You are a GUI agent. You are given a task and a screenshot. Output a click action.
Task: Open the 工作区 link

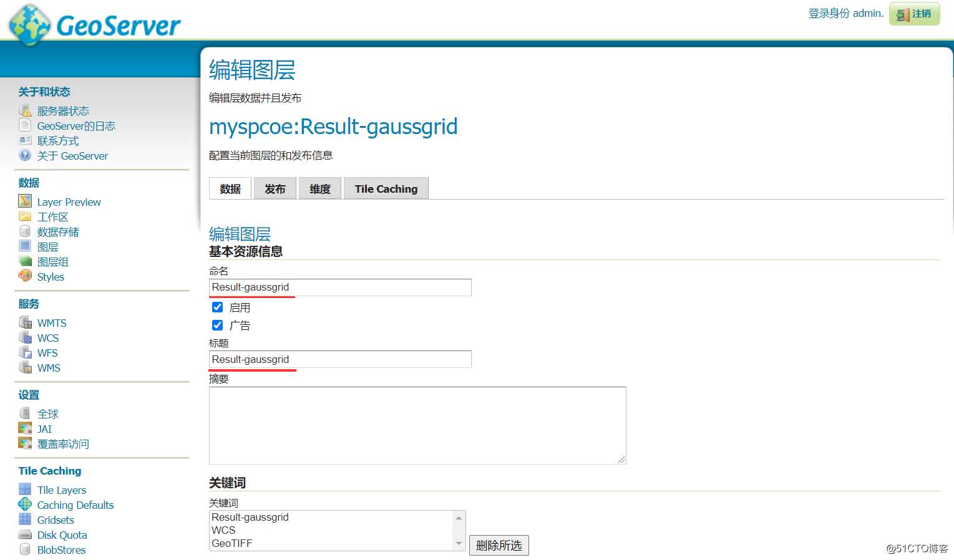(52, 217)
